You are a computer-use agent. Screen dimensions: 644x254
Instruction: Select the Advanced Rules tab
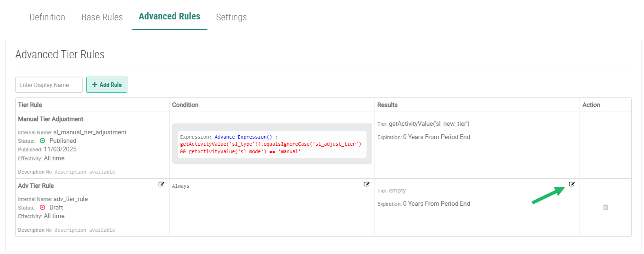coord(169,17)
